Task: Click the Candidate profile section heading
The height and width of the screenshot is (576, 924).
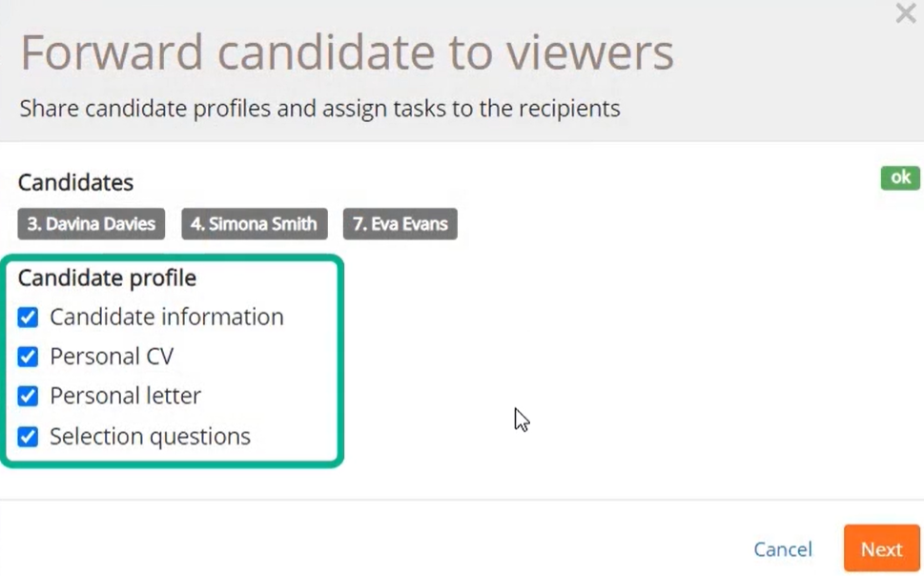Action: coord(107,278)
